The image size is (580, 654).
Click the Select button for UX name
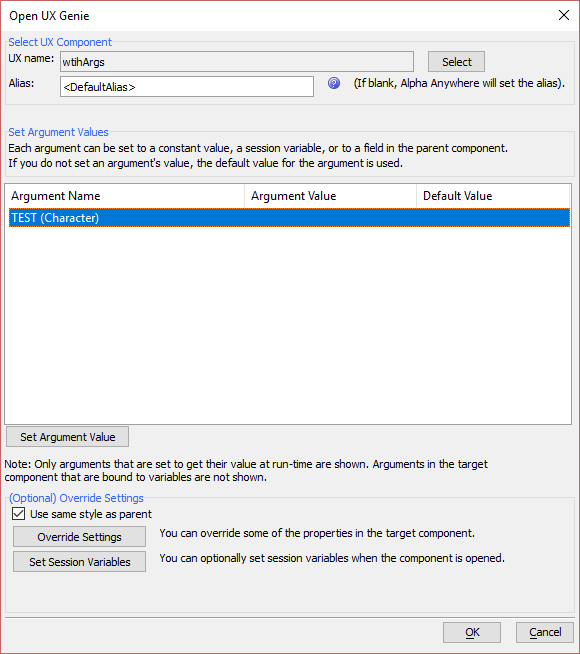[456, 62]
